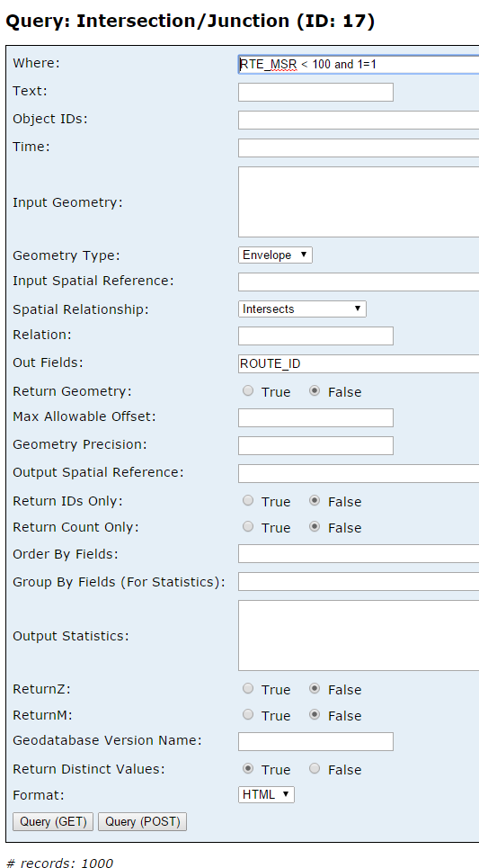Set ReturnZ to True
The width and height of the screenshot is (479, 868).
(x=248, y=689)
